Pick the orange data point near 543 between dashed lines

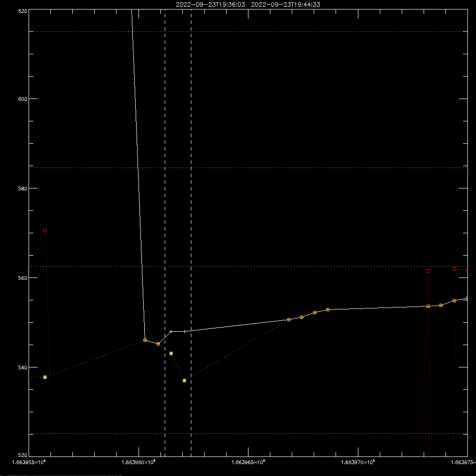(x=171, y=354)
